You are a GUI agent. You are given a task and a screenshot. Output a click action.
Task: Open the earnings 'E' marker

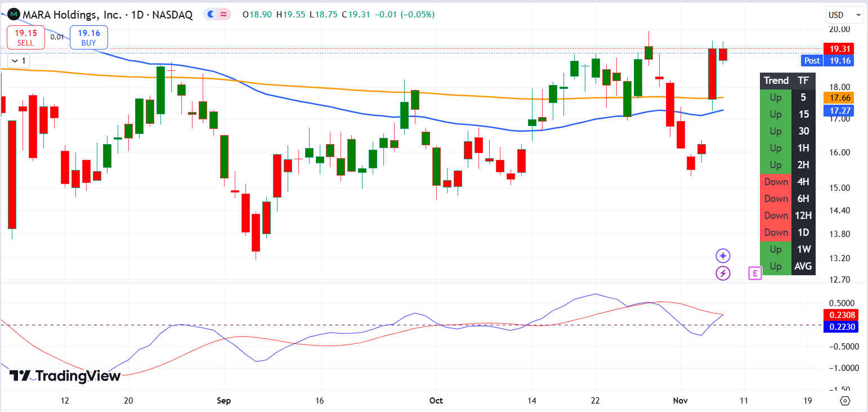[x=755, y=274]
